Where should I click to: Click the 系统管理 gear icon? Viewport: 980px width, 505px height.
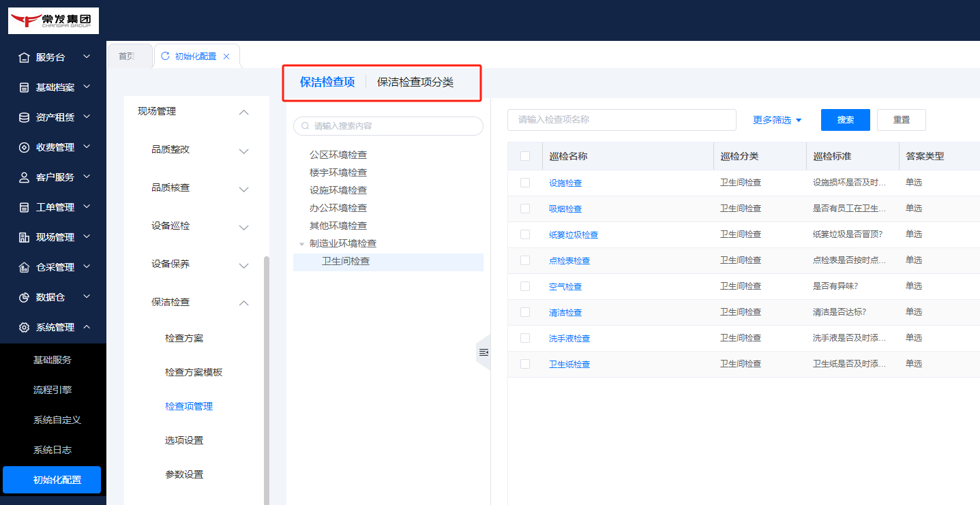tap(25, 327)
